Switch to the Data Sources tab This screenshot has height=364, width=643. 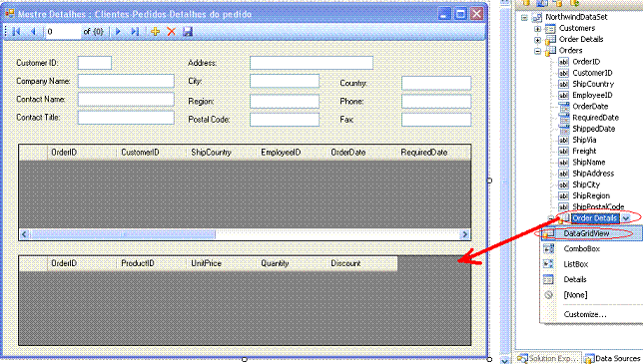[x=613, y=358]
